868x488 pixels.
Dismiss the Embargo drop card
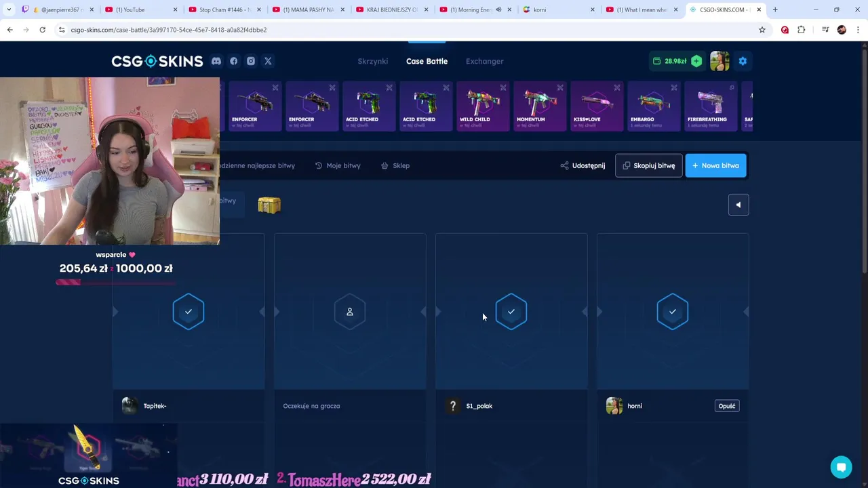click(674, 87)
